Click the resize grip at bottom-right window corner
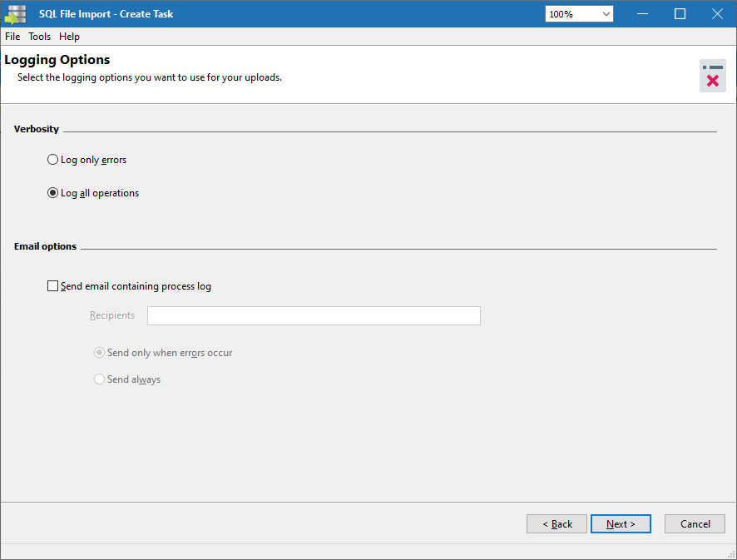This screenshot has width=737, height=560. coord(730,553)
